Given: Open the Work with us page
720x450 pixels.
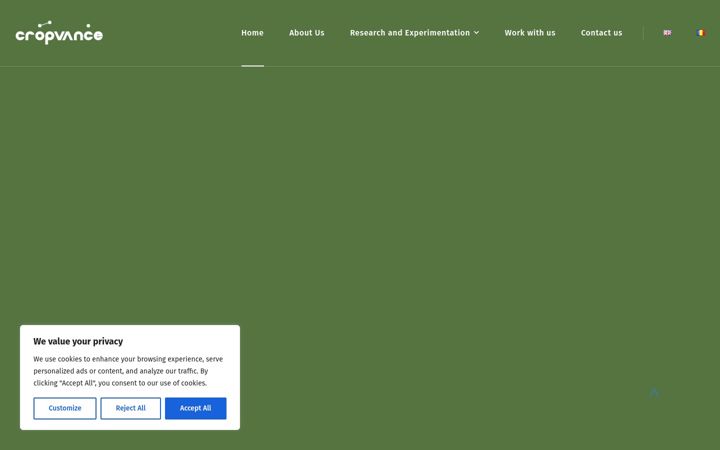Looking at the screenshot, I should [x=530, y=33].
